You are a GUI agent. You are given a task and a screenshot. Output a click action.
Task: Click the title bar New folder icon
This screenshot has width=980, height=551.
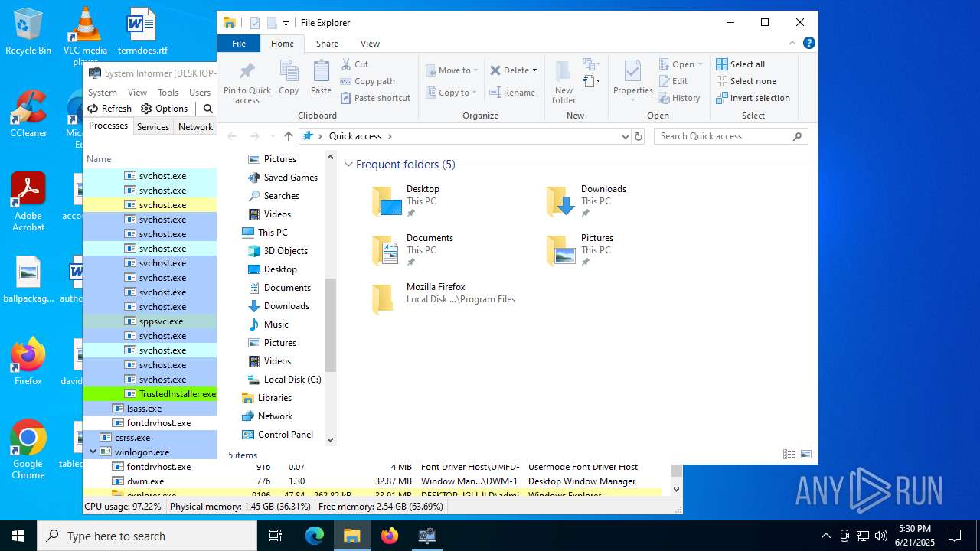point(272,23)
